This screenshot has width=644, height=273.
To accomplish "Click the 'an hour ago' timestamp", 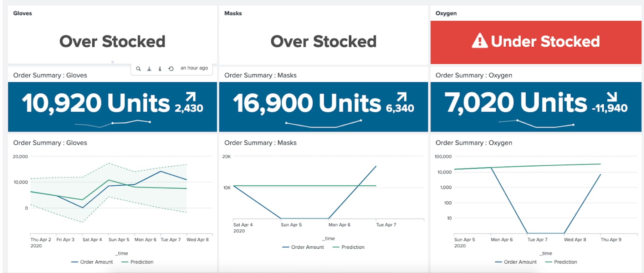I will point(194,68).
